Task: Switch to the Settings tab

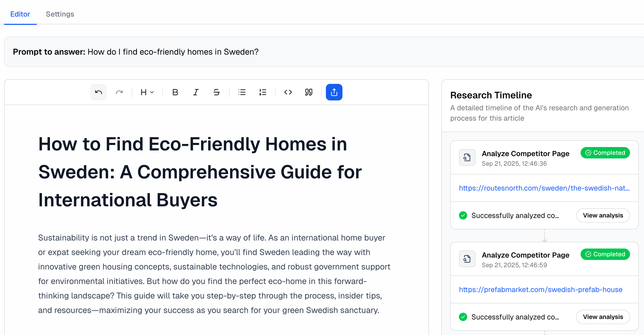Action: coord(60,14)
